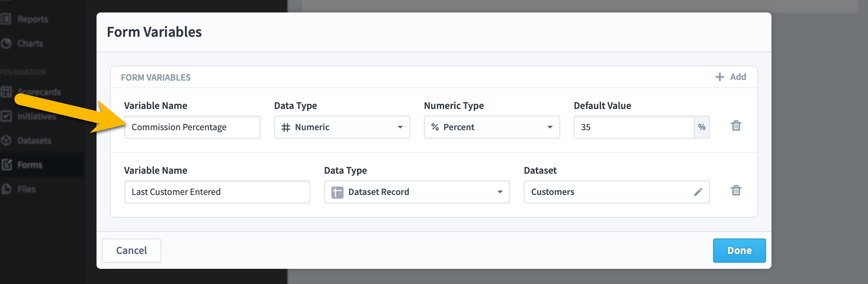The height and width of the screenshot is (284, 868).
Task: Open Scorecards in the sidebar menu
Action: coord(39,92)
